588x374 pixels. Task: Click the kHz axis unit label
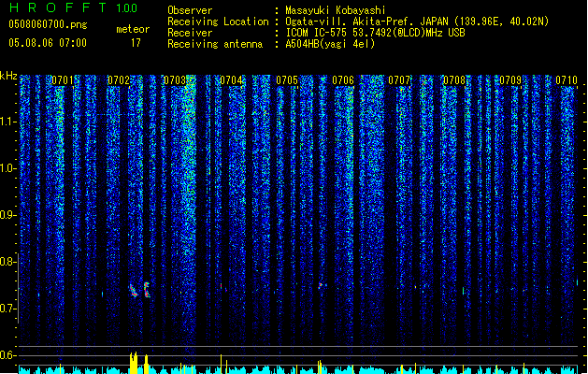point(8,76)
